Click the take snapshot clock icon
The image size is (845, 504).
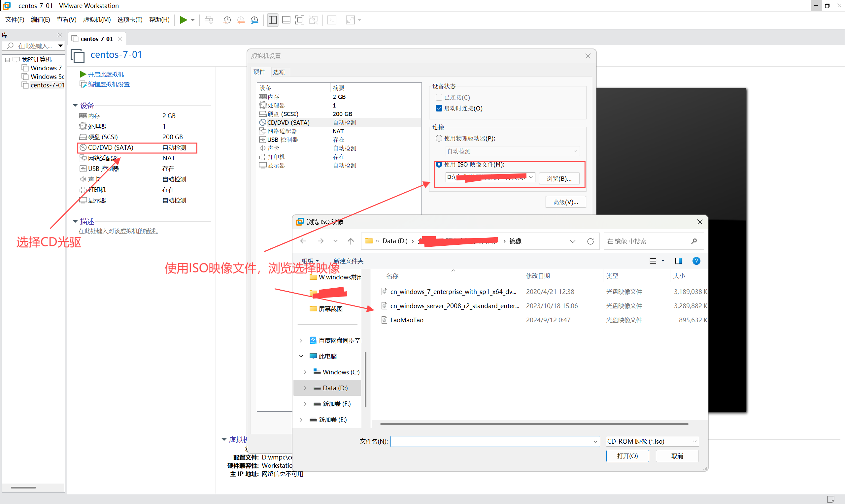(x=227, y=20)
